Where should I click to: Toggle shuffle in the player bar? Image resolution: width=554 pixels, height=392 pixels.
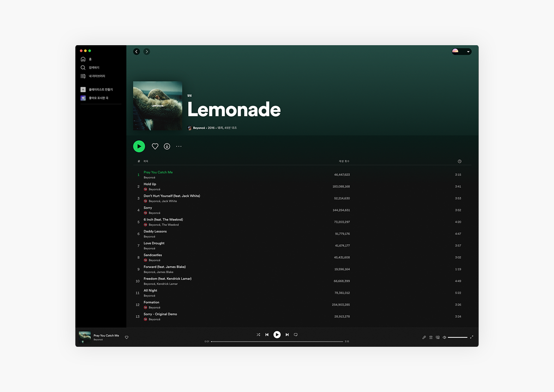[258, 335]
